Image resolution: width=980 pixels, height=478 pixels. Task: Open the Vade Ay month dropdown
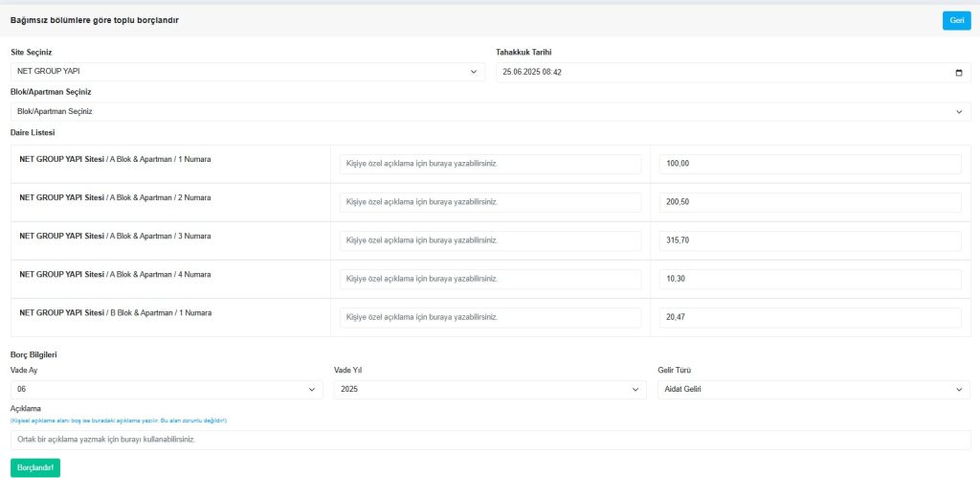(x=167, y=389)
